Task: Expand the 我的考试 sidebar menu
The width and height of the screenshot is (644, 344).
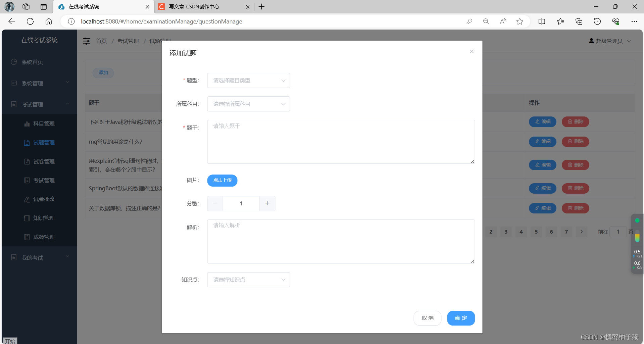Action: click(39, 257)
